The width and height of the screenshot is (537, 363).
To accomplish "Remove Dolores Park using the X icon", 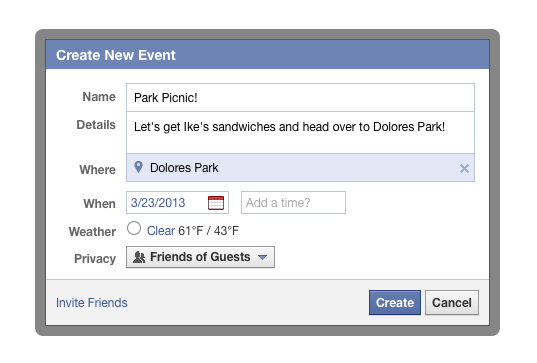I will (x=464, y=168).
